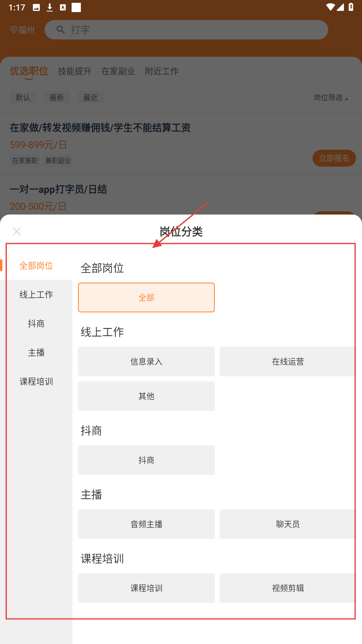Viewport: 362px width, 644px height.
Task: Select 全部岗位 in left sidebar
Action: click(x=36, y=266)
